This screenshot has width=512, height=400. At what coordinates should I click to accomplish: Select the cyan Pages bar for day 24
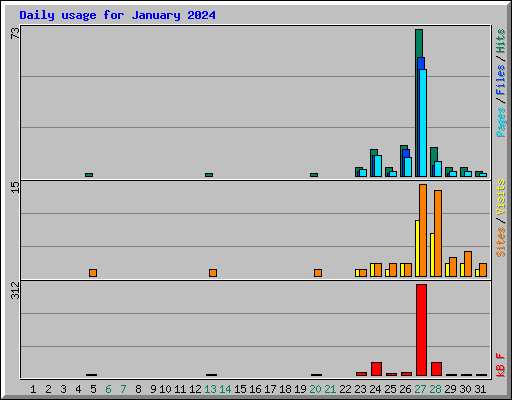(378, 166)
